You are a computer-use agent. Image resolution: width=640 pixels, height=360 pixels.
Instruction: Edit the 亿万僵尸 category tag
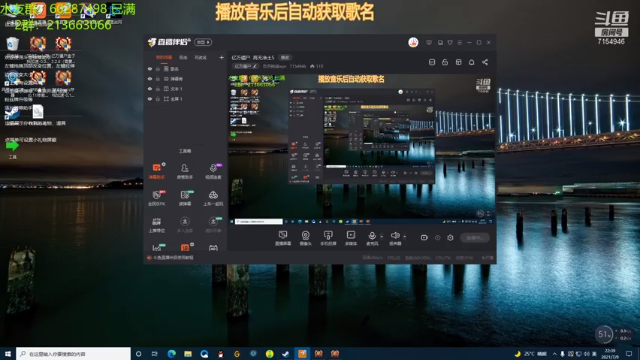click(245, 66)
